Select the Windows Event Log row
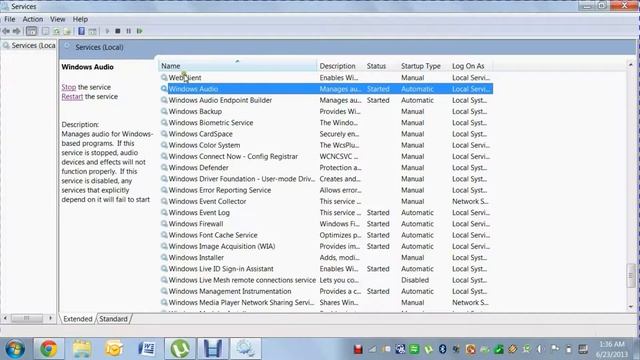 pyautogui.click(x=327, y=213)
